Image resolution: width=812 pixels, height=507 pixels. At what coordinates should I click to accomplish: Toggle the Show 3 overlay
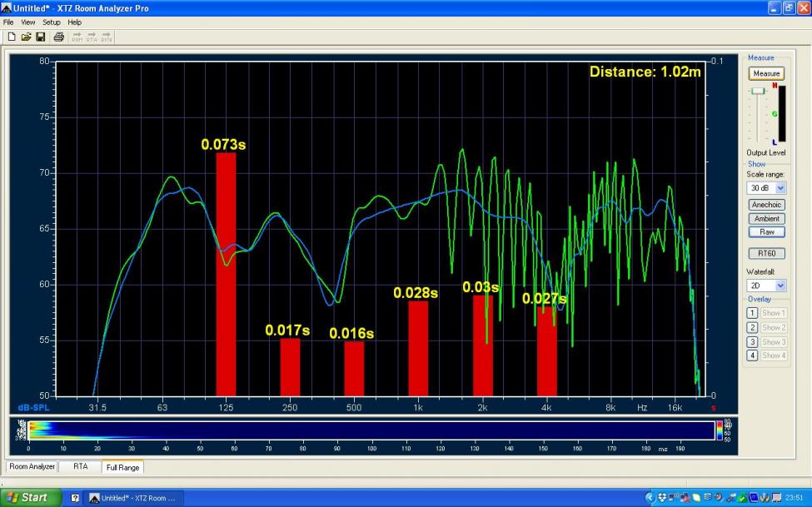click(x=774, y=342)
